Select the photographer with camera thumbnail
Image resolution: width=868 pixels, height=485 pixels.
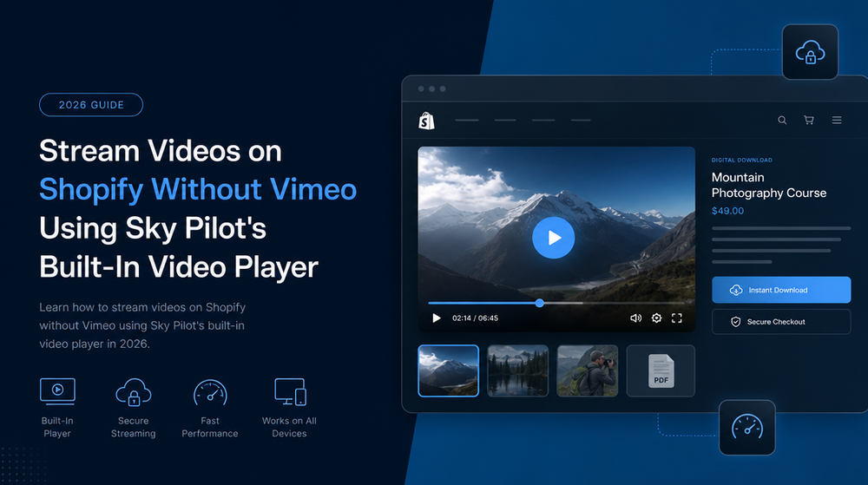pos(588,370)
